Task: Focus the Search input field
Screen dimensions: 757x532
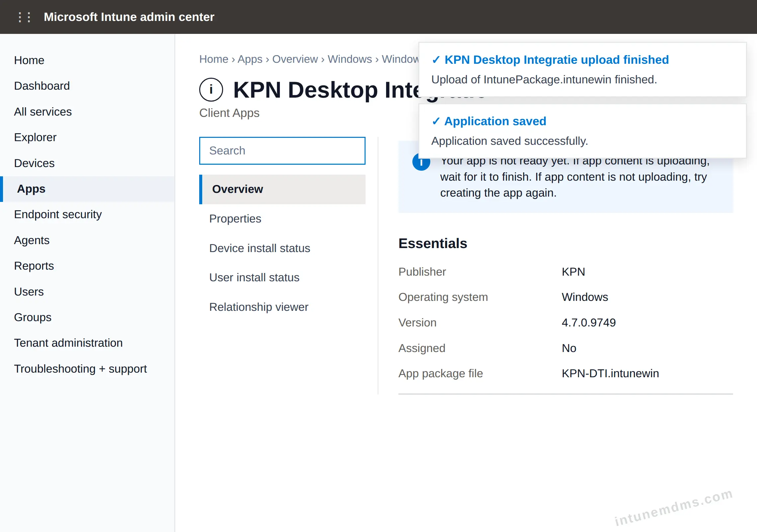Action: (x=282, y=151)
